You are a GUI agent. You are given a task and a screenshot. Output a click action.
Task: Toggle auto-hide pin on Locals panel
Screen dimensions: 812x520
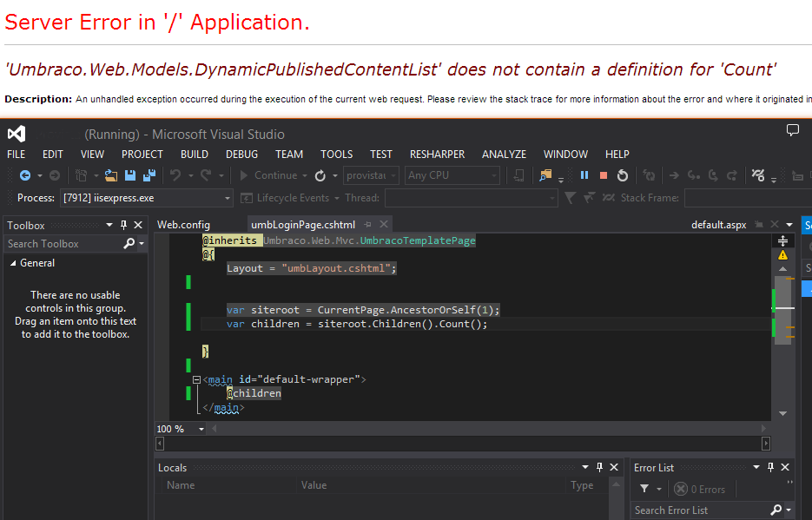[x=600, y=467]
